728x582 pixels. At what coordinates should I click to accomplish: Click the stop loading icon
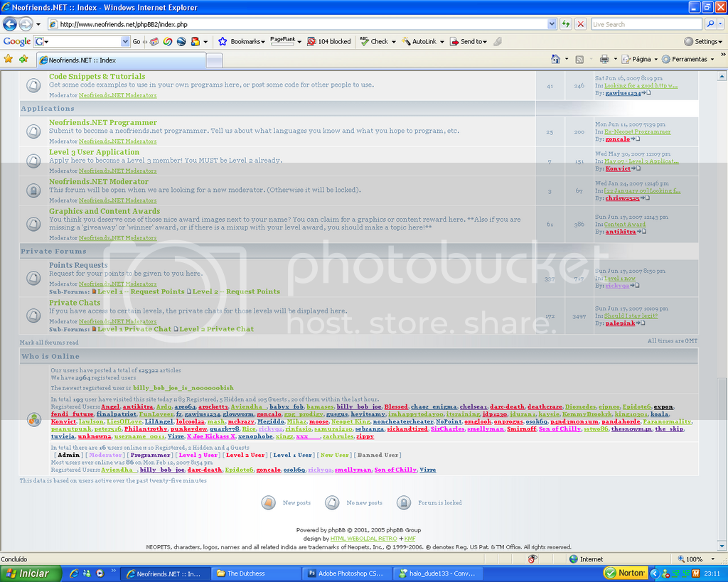coord(581,23)
